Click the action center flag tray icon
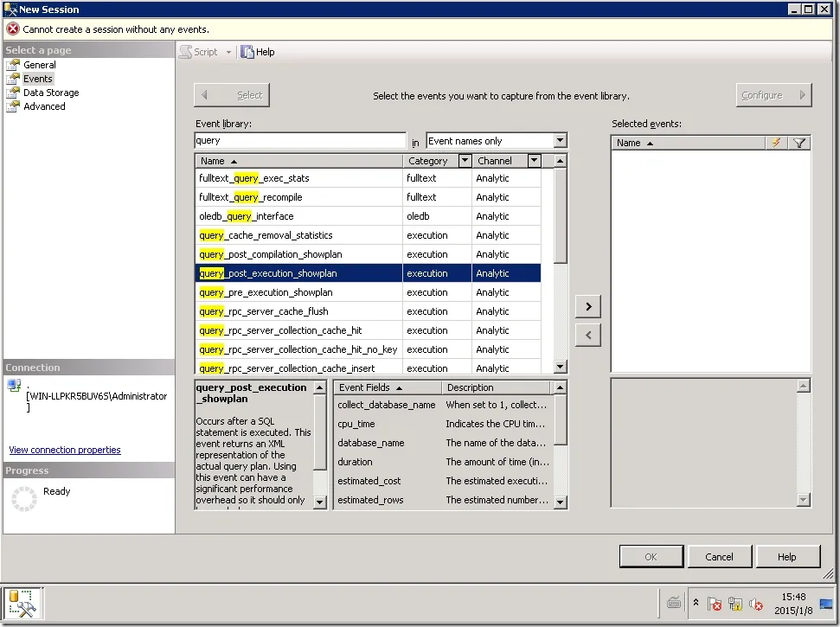The image size is (840, 627). [714, 604]
